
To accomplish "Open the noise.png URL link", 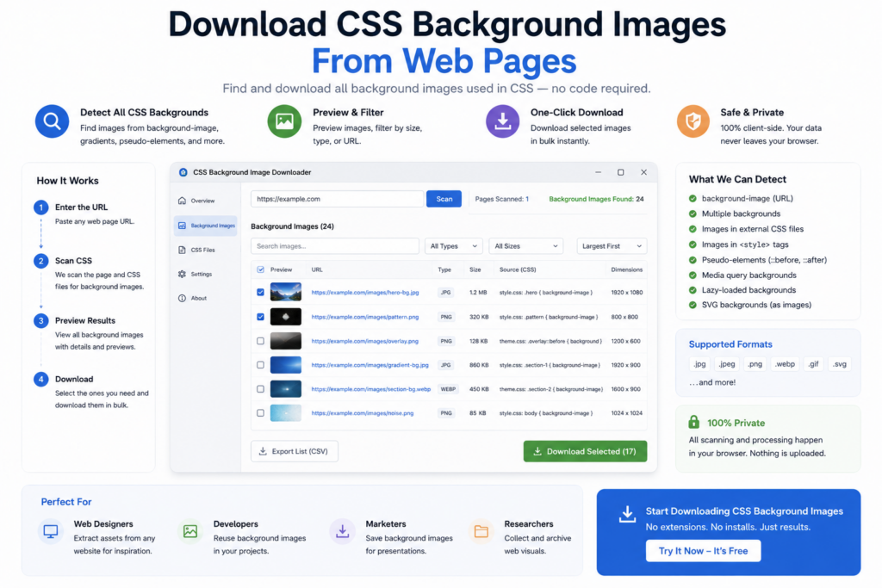I will [x=363, y=413].
